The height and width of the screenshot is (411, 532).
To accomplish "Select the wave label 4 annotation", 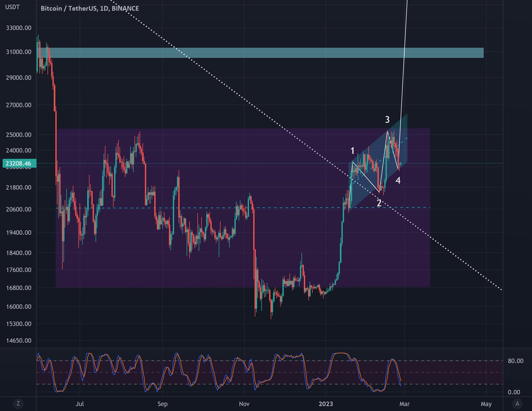I will (x=398, y=180).
